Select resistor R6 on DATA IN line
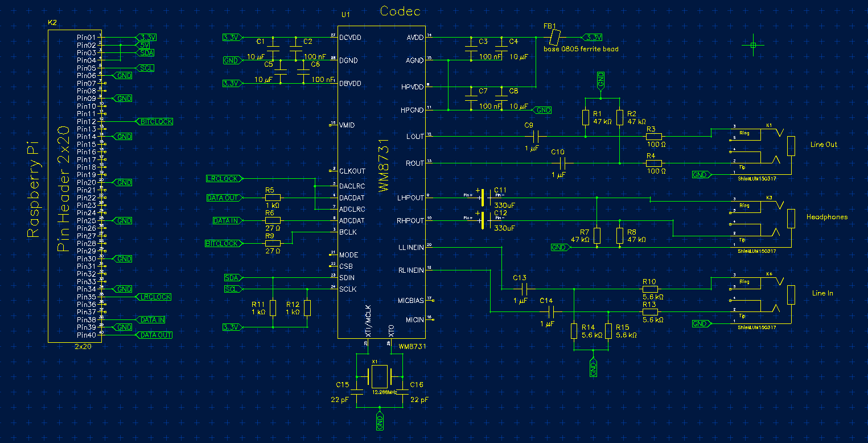 [x=273, y=220]
